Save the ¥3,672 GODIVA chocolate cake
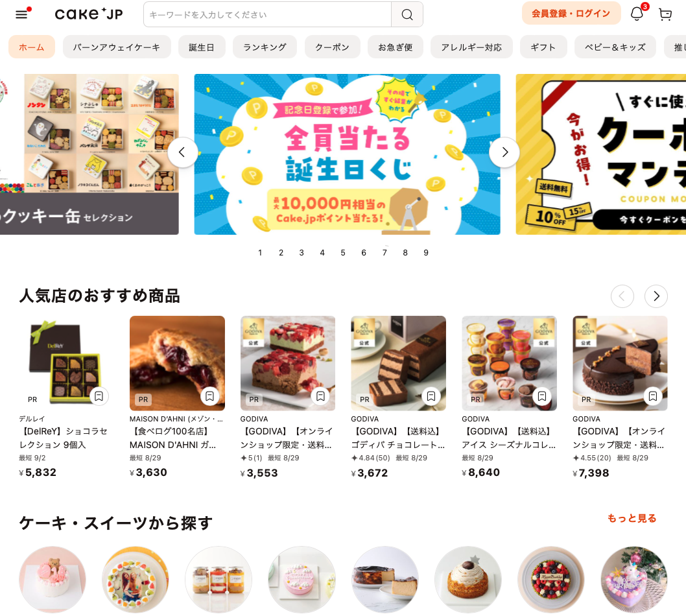Viewport: 686px width, 616px height. point(431,396)
